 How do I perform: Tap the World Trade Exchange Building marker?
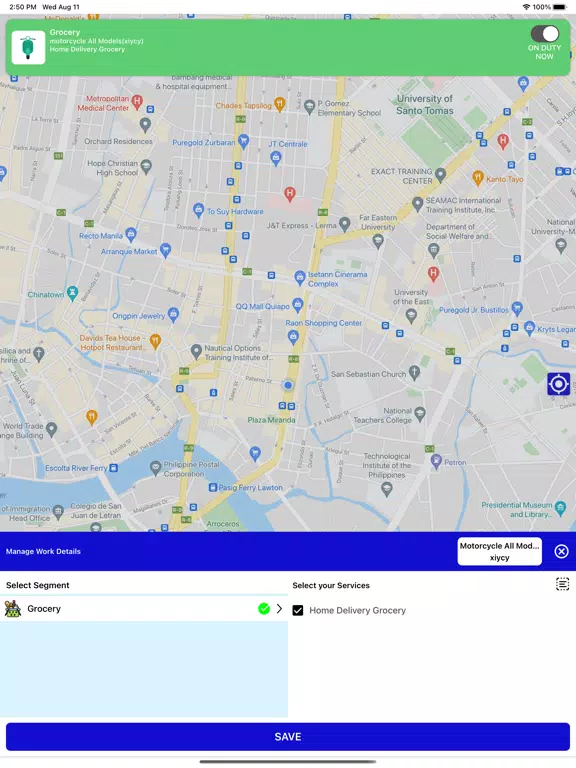pos(51,430)
